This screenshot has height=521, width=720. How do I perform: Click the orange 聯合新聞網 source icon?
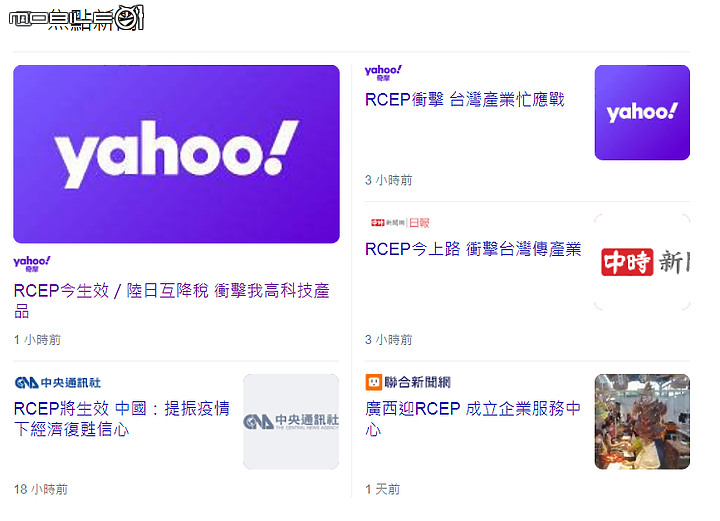point(373,382)
